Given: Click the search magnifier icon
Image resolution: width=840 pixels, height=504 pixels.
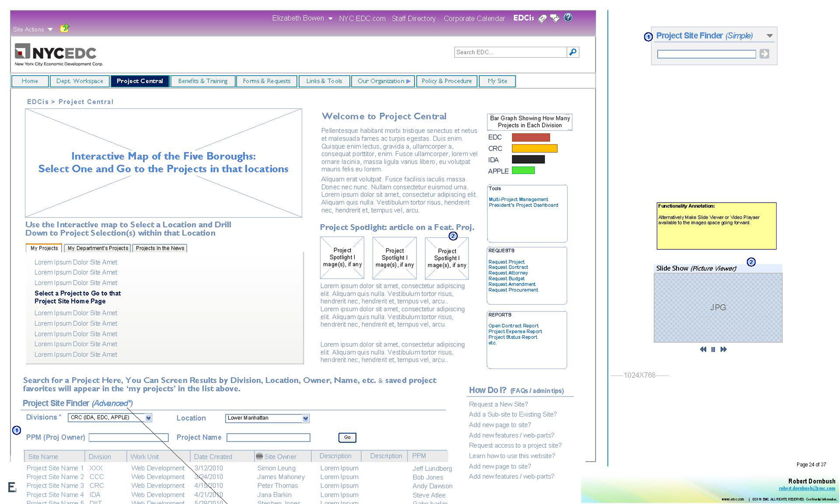Looking at the screenshot, I should (x=573, y=52).
